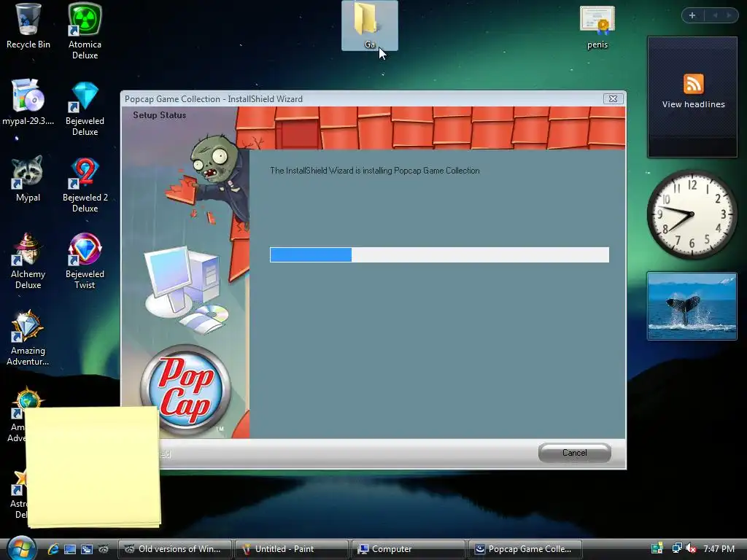Switch to Computer taskbar button
The height and width of the screenshot is (560, 747).
click(x=409, y=549)
